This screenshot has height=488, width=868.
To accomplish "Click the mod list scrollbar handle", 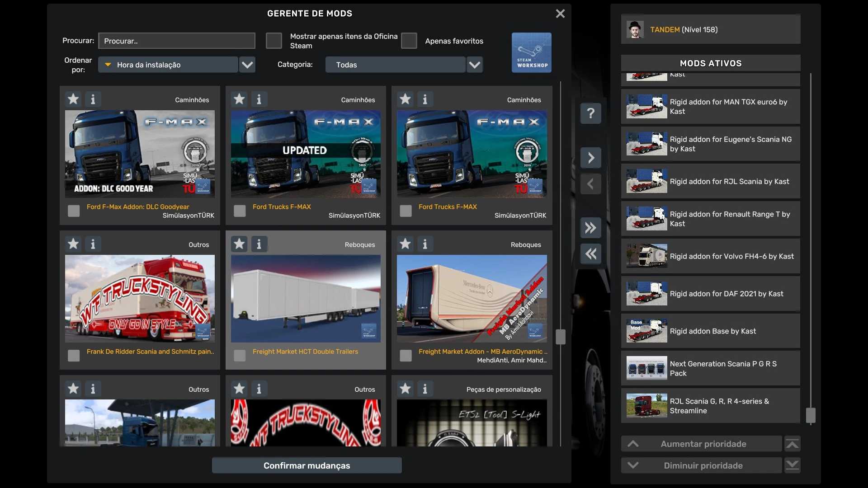I will click(x=560, y=337).
